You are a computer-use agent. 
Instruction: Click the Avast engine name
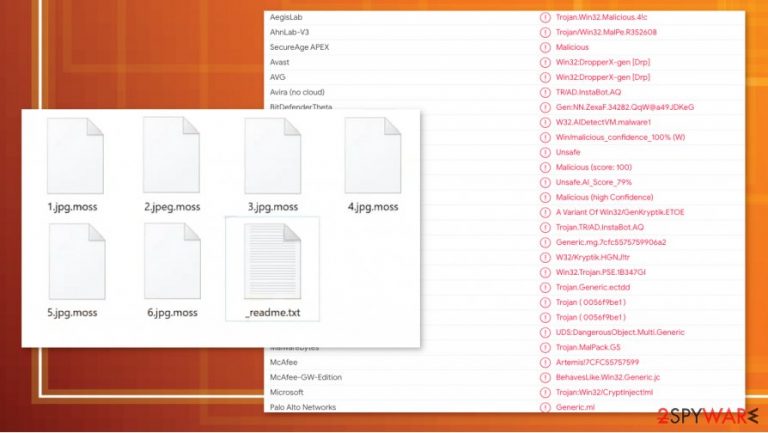coord(280,62)
